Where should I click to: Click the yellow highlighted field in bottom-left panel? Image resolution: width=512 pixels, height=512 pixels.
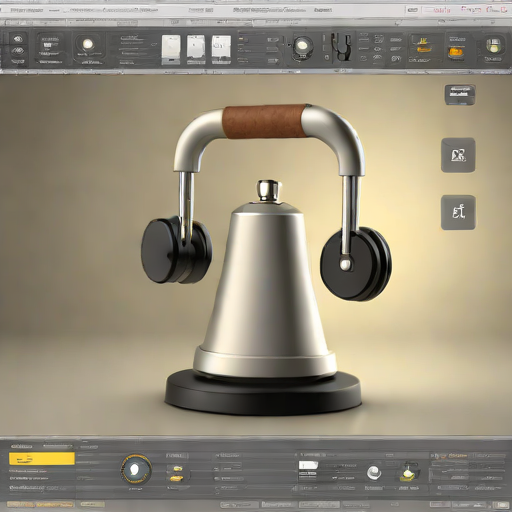[x=42, y=459]
